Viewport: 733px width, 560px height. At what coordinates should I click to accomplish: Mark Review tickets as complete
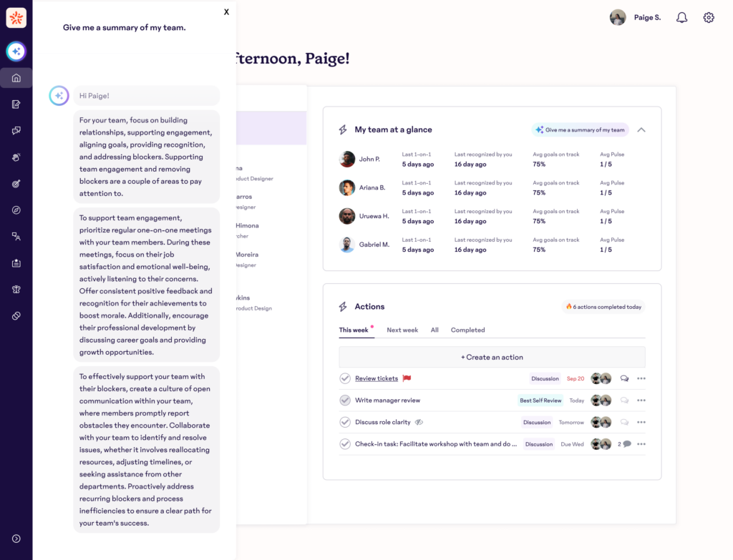tap(345, 378)
